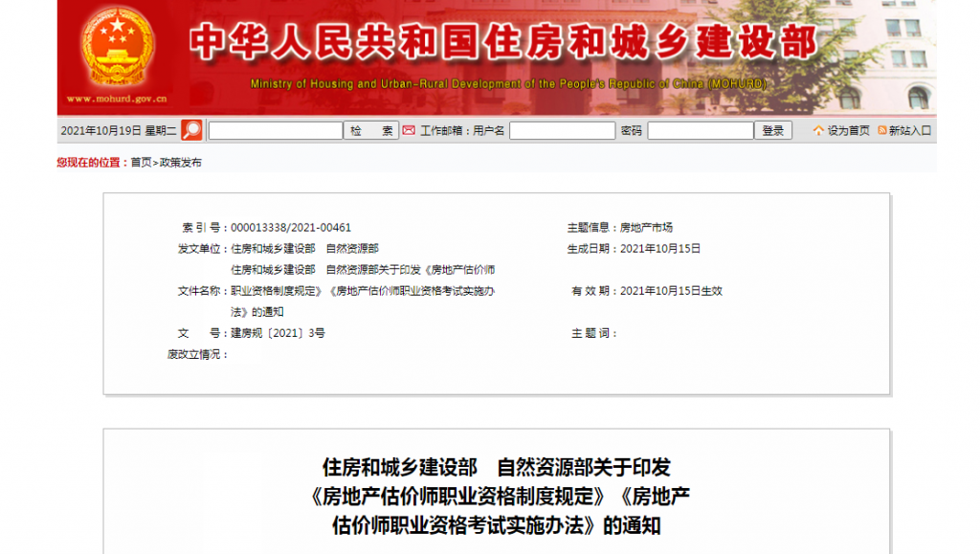Screen dimensions: 980x554
Task: Click the red mail envelope icon
Action: coord(409,130)
